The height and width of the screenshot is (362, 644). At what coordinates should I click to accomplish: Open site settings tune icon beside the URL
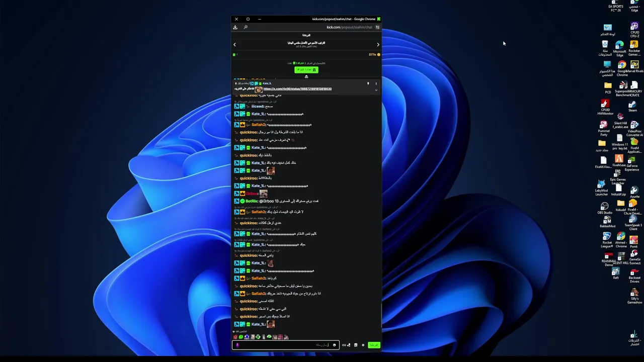click(x=377, y=27)
